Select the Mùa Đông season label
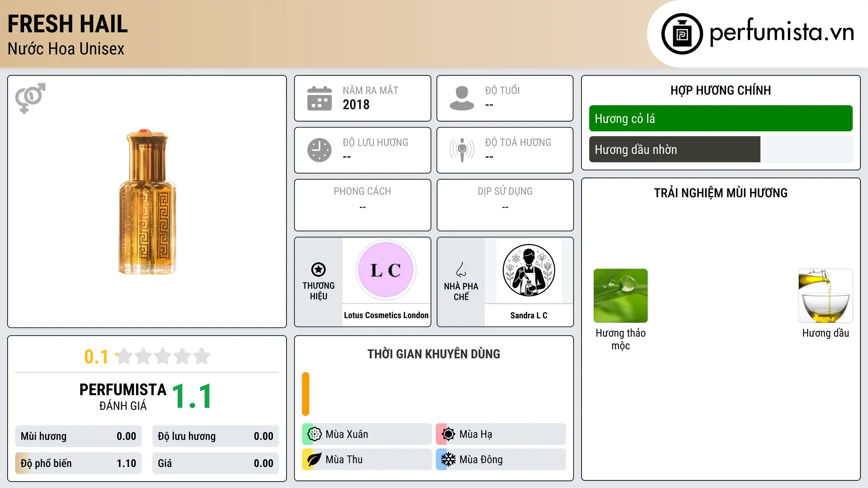The width and height of the screenshot is (868, 488). (x=481, y=460)
